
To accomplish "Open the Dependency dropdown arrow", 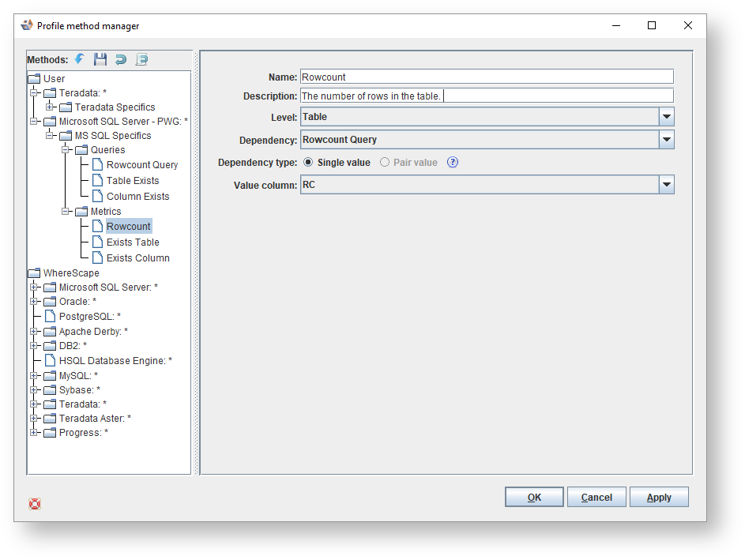I will click(x=666, y=140).
